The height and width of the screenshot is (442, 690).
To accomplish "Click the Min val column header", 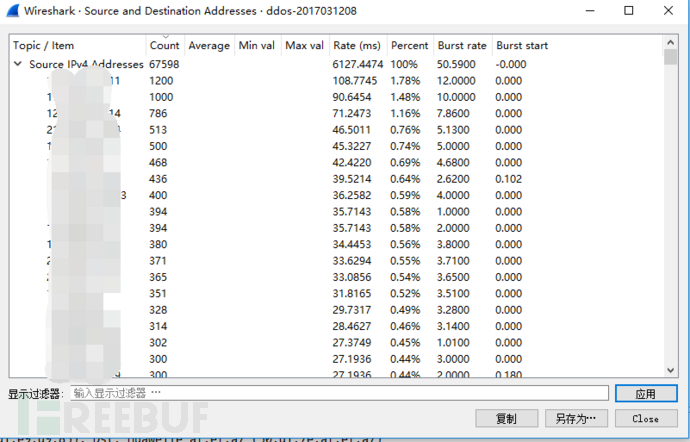I will tap(257, 45).
